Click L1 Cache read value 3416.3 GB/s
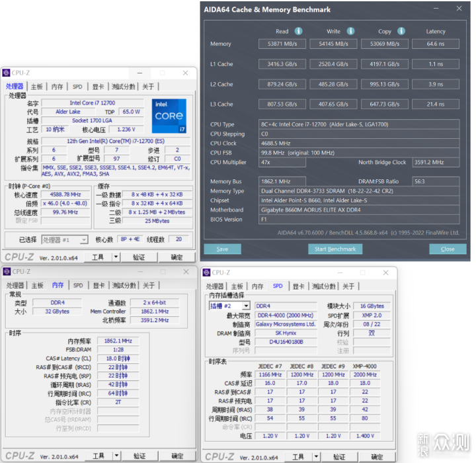The image size is (476, 463). click(282, 64)
